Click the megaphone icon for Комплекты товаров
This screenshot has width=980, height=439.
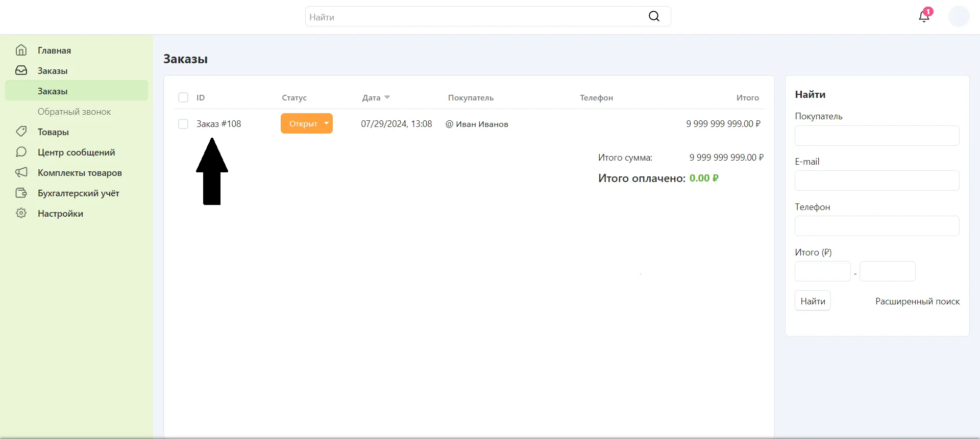pos(21,172)
